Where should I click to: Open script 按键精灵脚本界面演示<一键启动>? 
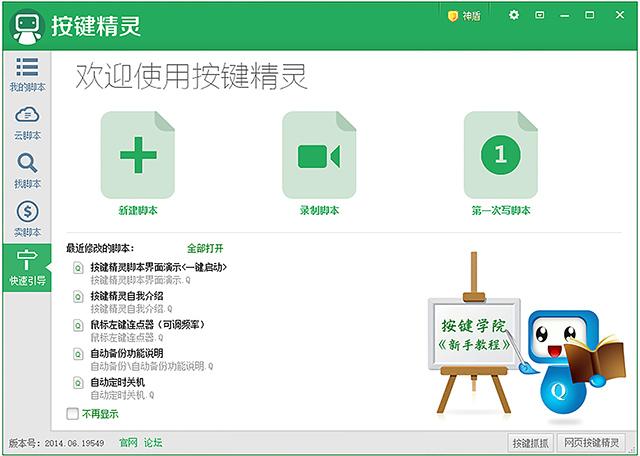[158, 267]
